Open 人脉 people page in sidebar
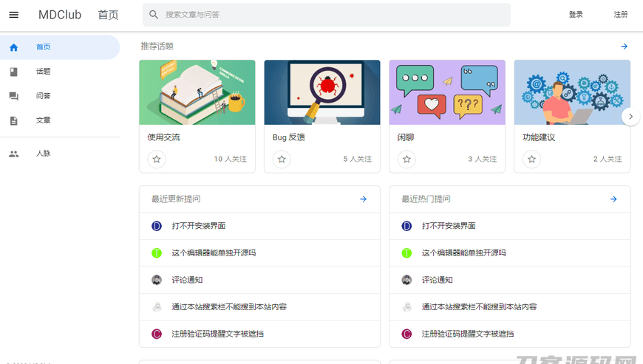Image resolution: width=643 pixels, height=364 pixels. (x=44, y=154)
